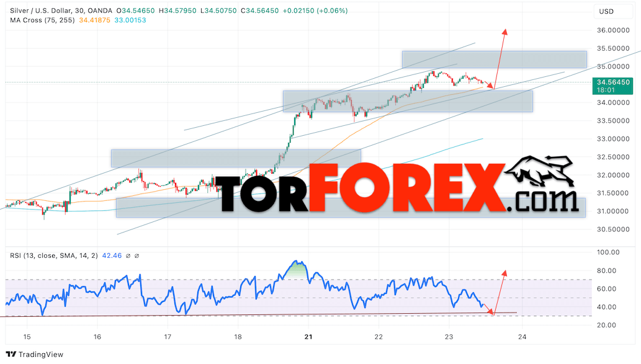Screen dimensions: 641x364
Task: Click the RSI (13, close, SMA, 14, 2) label
Action: click(54, 255)
